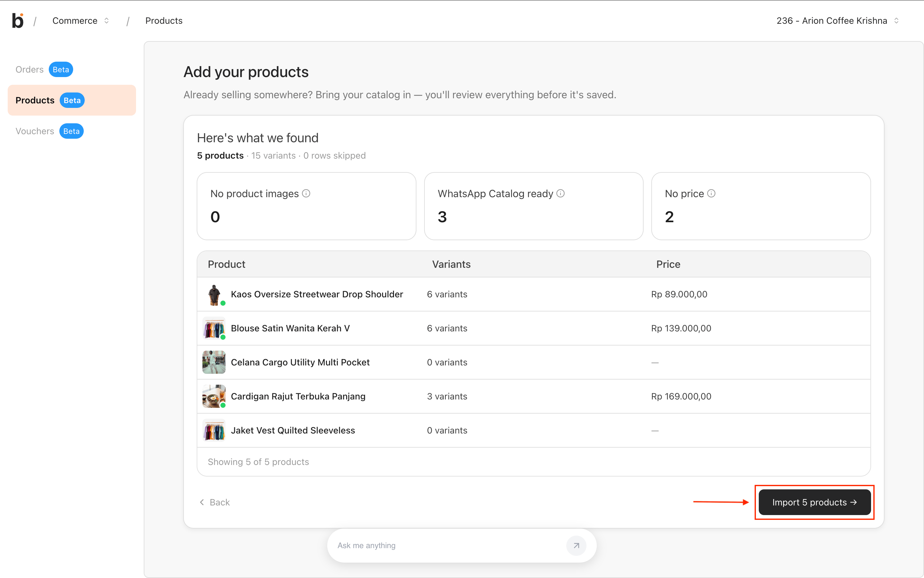Send the Ask me anything message arrow
Image resolution: width=924 pixels, height=578 pixels.
tap(576, 546)
